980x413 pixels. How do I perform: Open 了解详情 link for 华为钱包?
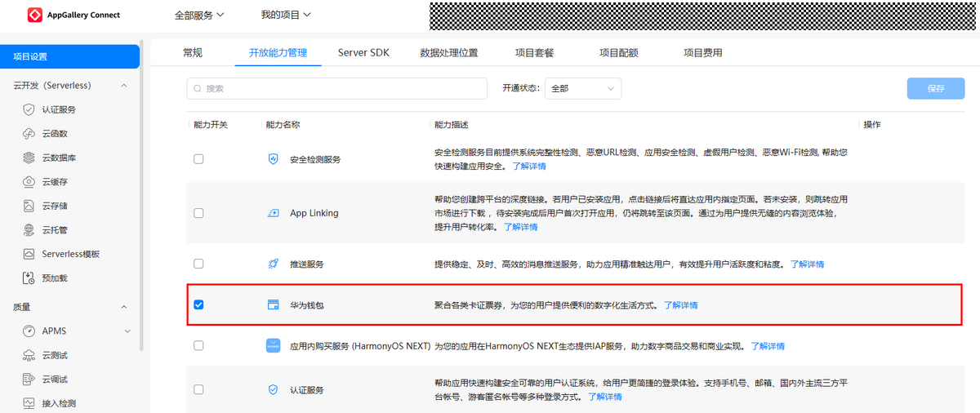[x=680, y=305]
